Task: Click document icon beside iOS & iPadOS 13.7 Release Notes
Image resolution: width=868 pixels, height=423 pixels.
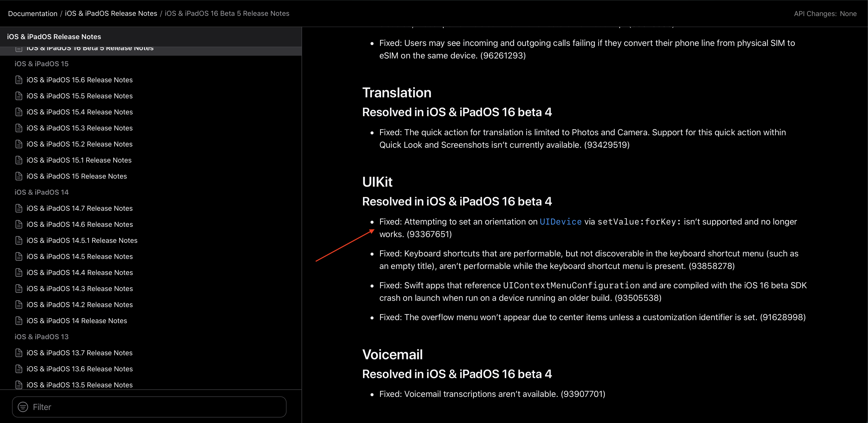Action: tap(19, 353)
